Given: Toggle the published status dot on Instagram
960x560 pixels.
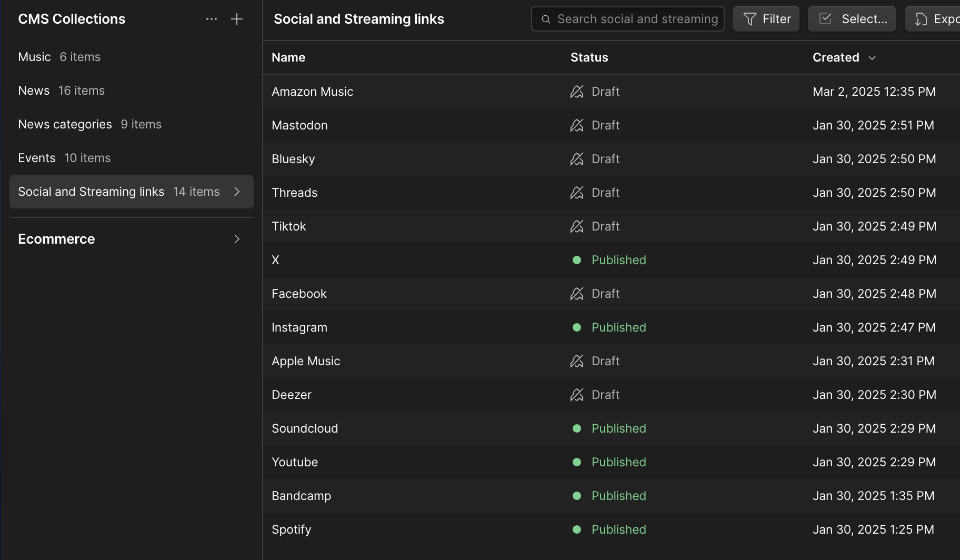Looking at the screenshot, I should pos(577,327).
